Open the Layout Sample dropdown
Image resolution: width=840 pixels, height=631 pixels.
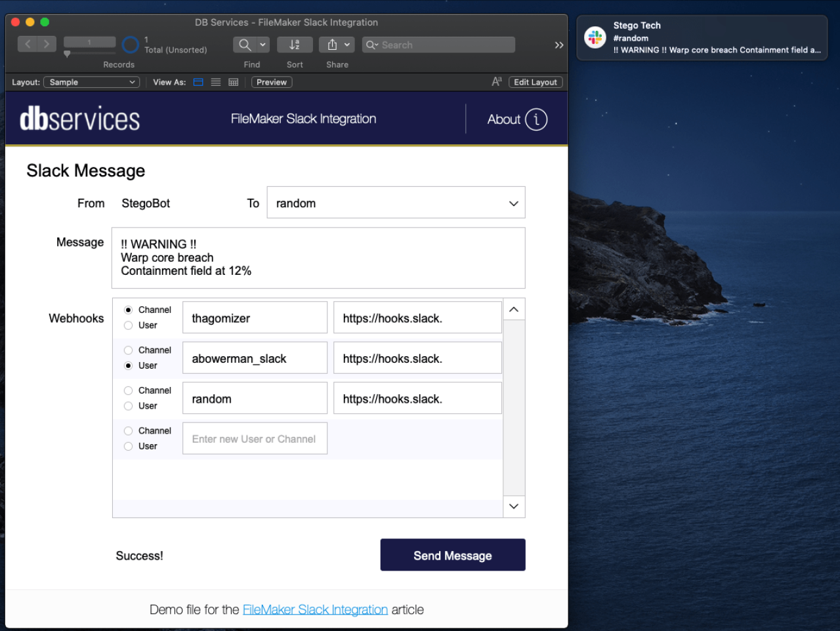pos(91,82)
